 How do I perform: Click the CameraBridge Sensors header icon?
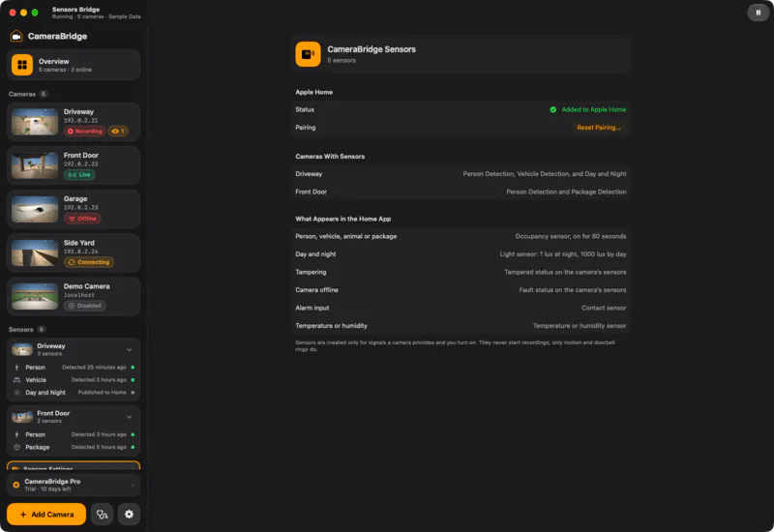(308, 54)
